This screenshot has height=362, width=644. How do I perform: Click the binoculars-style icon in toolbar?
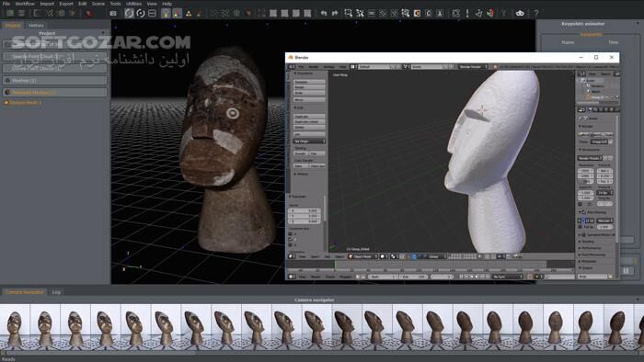click(x=520, y=13)
